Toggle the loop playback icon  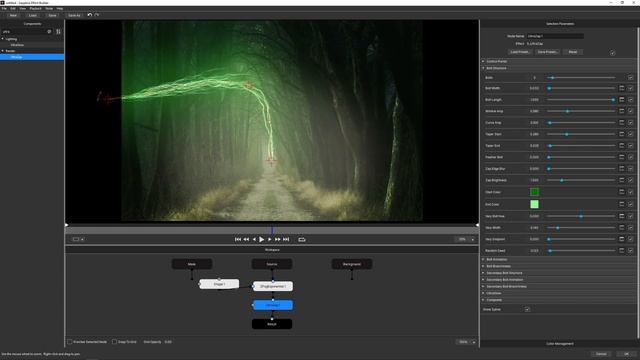(x=302, y=240)
